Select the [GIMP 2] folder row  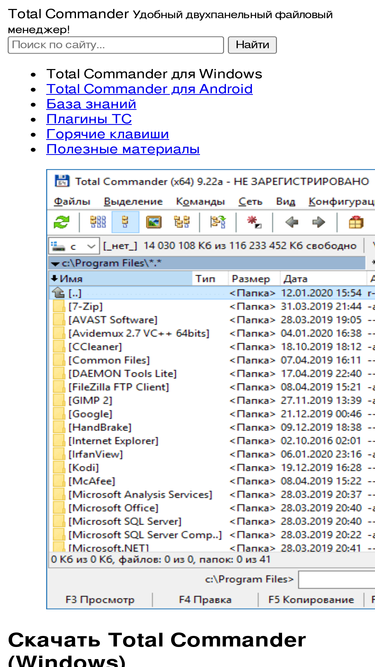click(211, 400)
